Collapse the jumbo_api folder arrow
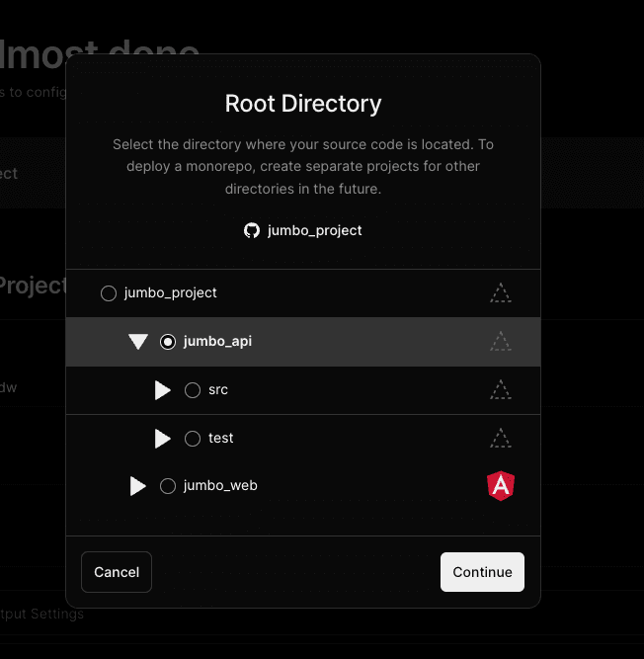 click(x=138, y=342)
